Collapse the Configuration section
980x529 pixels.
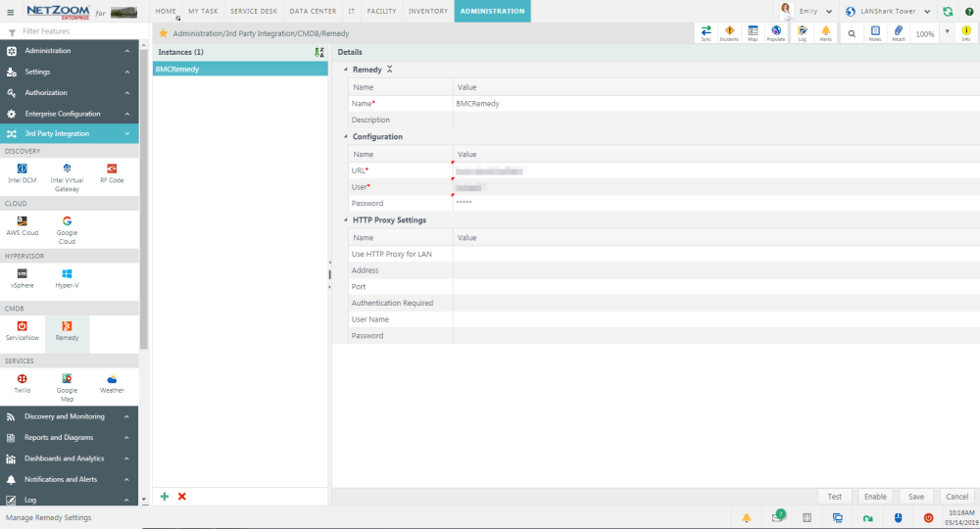click(346, 136)
